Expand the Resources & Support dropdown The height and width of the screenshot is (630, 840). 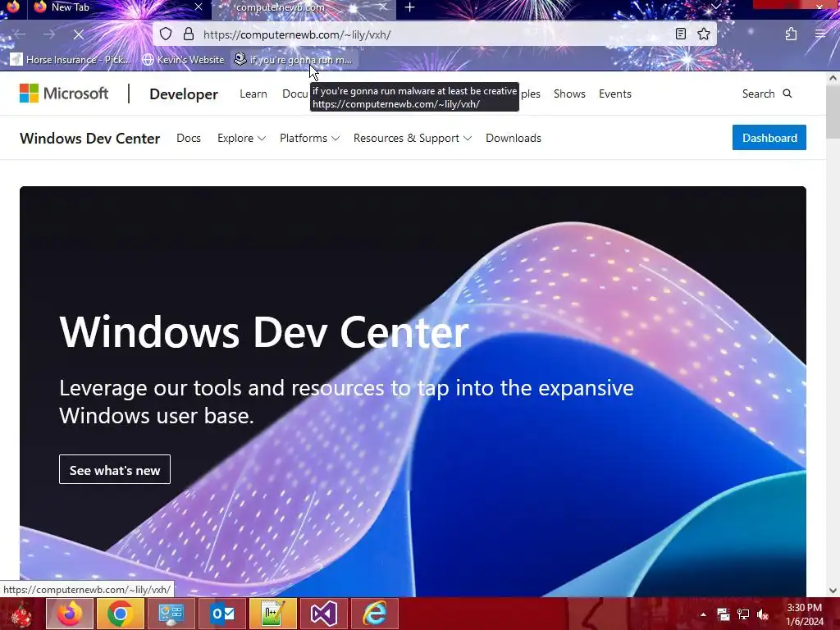(x=413, y=138)
